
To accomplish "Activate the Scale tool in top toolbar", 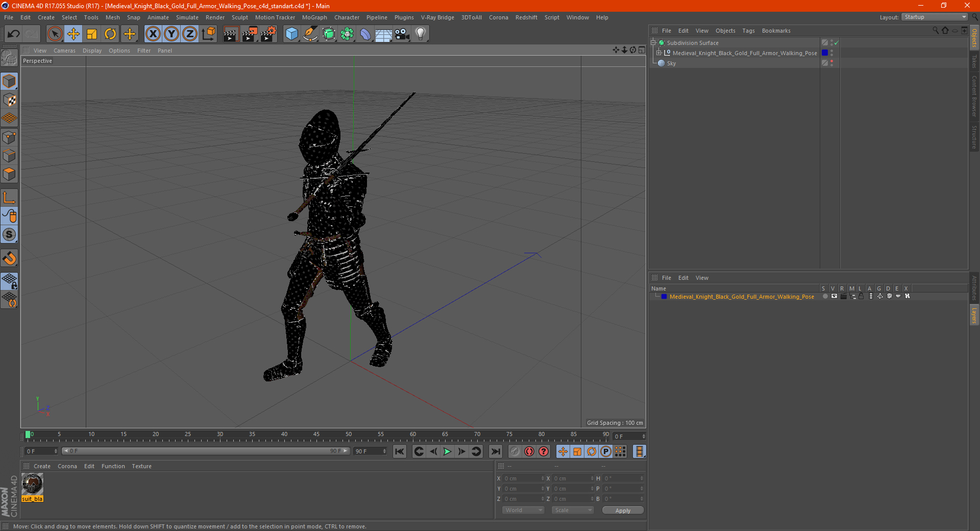I will tap(92, 34).
